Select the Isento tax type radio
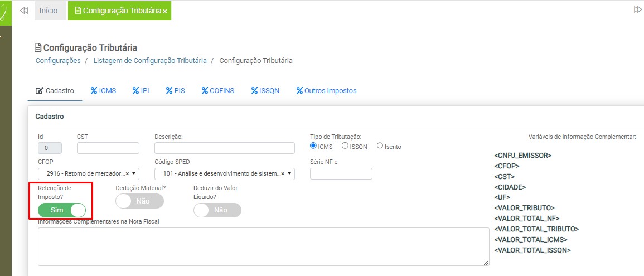 point(380,146)
